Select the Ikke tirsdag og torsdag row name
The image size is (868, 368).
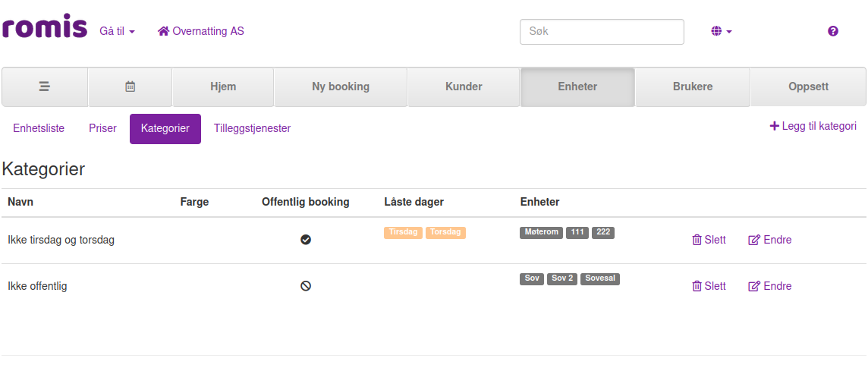(x=61, y=241)
